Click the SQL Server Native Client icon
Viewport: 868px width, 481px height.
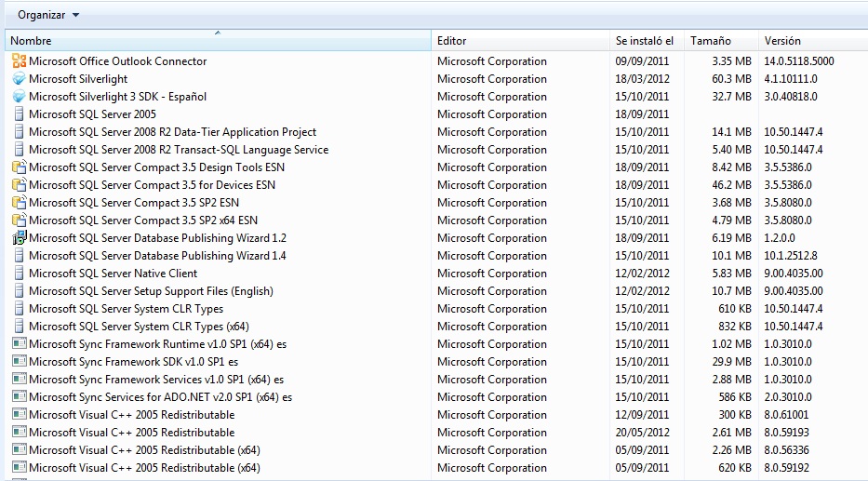[x=20, y=274]
